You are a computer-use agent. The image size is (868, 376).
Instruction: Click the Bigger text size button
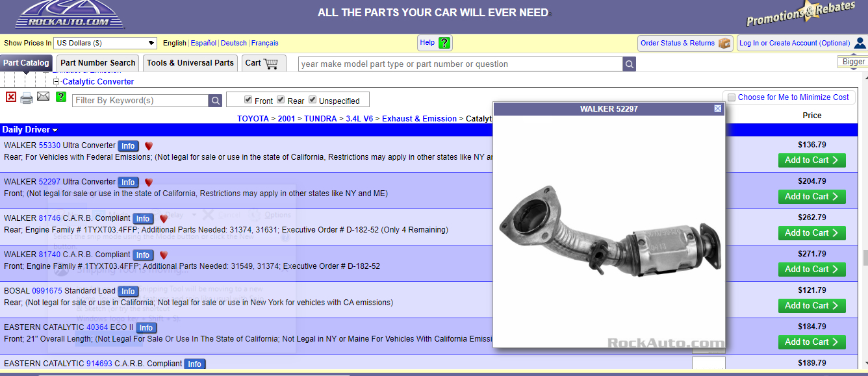coord(854,62)
